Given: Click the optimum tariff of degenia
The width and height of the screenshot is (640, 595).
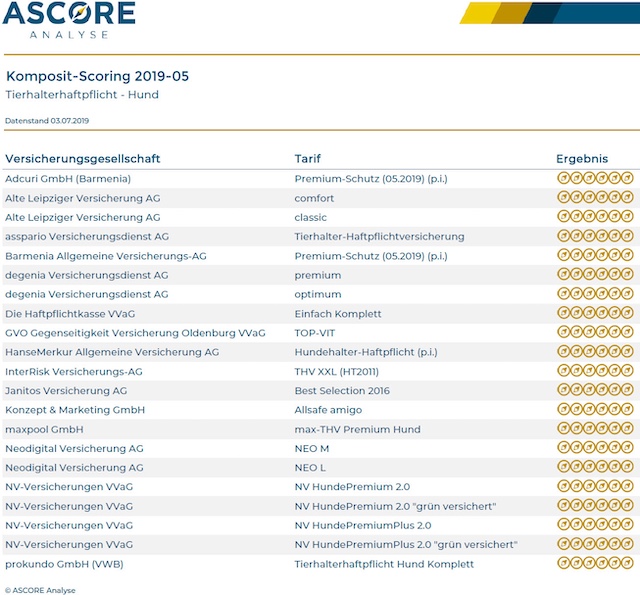Looking at the screenshot, I should click(318, 295).
